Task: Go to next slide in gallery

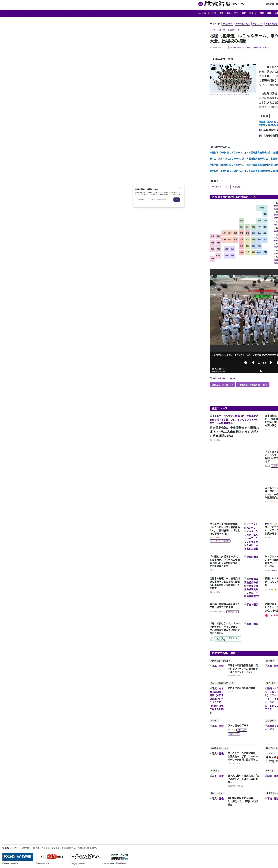Action: coord(271,363)
